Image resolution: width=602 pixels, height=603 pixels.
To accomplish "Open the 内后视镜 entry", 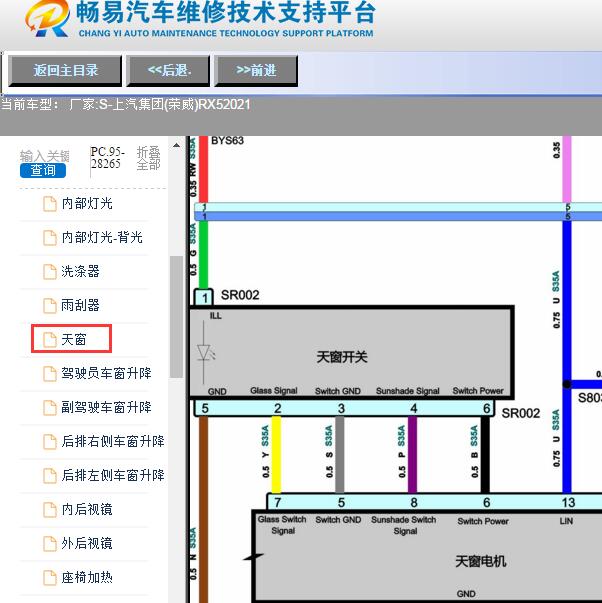I will click(x=87, y=510).
